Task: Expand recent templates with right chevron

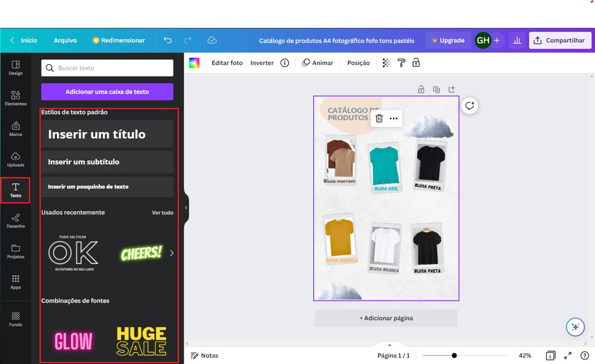Action: point(172,253)
